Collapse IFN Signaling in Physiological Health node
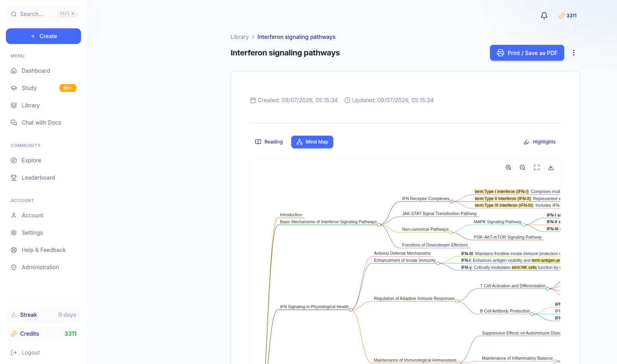Image resolution: width=617 pixels, height=364 pixels. [351, 310]
